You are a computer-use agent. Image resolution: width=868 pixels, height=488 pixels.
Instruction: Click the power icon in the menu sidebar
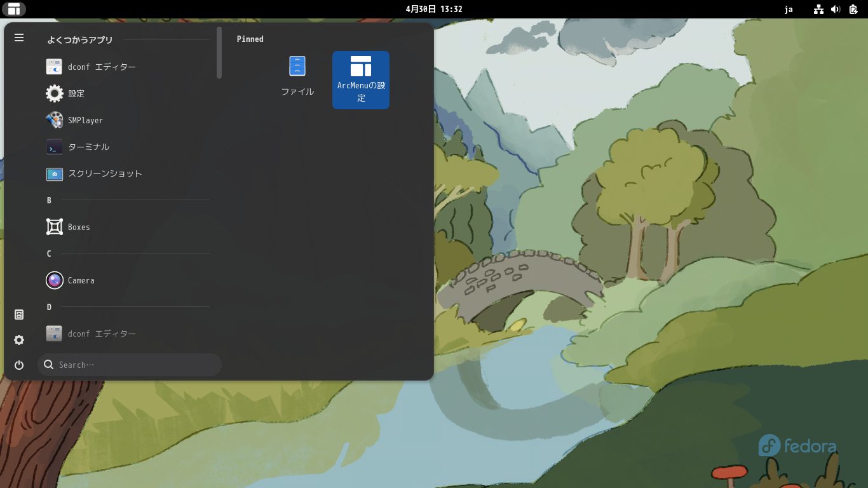(18, 365)
